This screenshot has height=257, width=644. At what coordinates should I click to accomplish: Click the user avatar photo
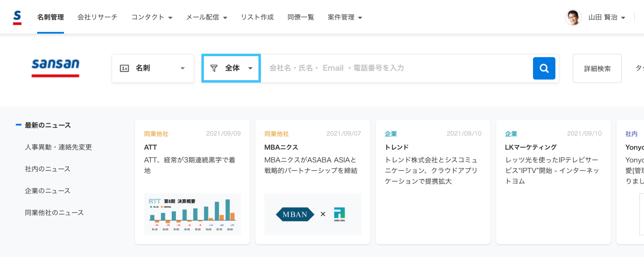click(573, 17)
